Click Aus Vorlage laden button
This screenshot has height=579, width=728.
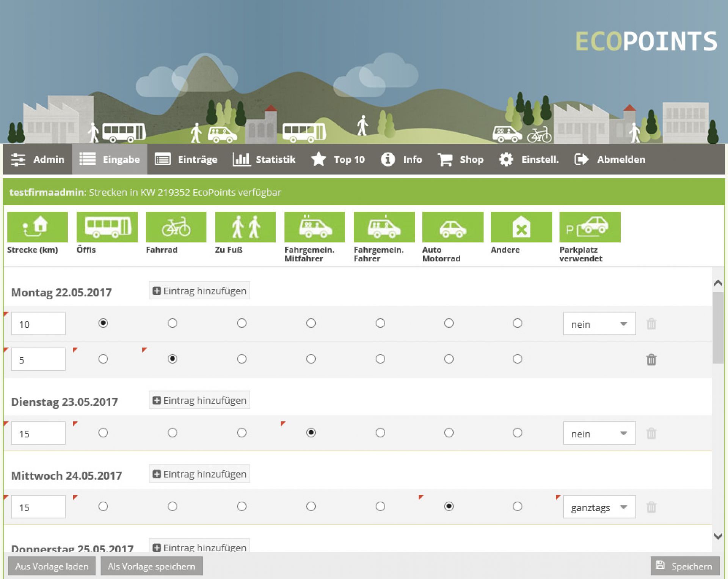point(52,566)
